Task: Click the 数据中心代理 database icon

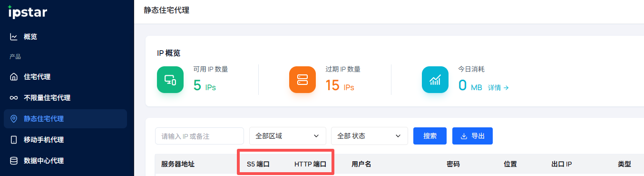Action: [x=14, y=161]
